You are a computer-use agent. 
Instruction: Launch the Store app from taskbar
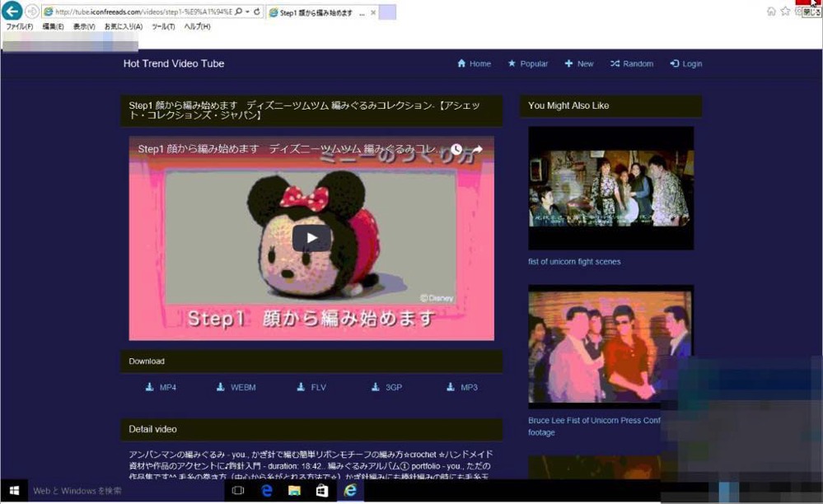322,491
